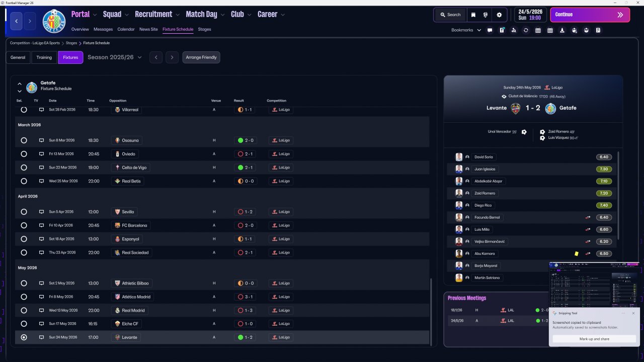Go back with the left navigation arrow

coord(17,21)
